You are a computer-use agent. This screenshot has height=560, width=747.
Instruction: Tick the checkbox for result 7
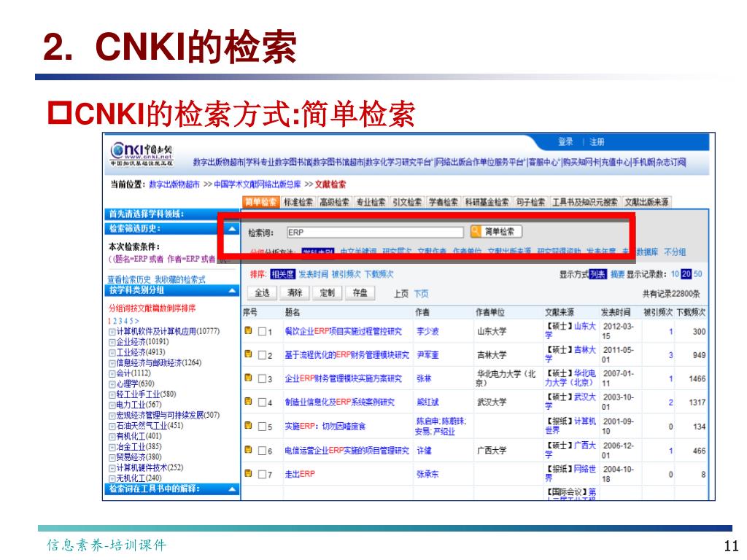[262, 474]
